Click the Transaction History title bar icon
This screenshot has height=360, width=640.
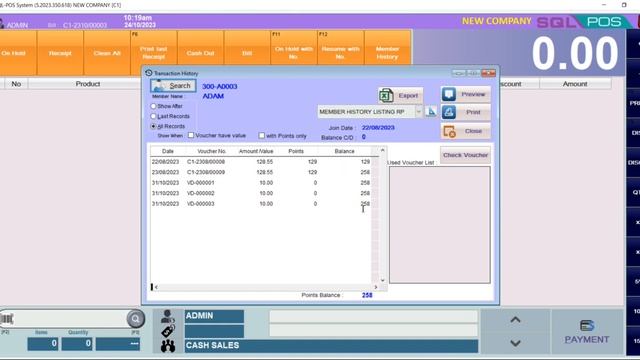click(x=149, y=73)
